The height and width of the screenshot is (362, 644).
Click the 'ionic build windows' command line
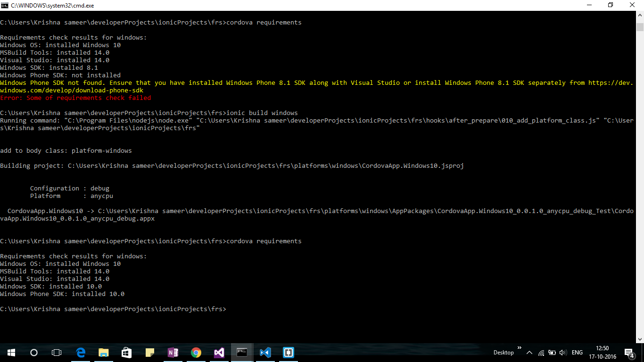click(149, 113)
